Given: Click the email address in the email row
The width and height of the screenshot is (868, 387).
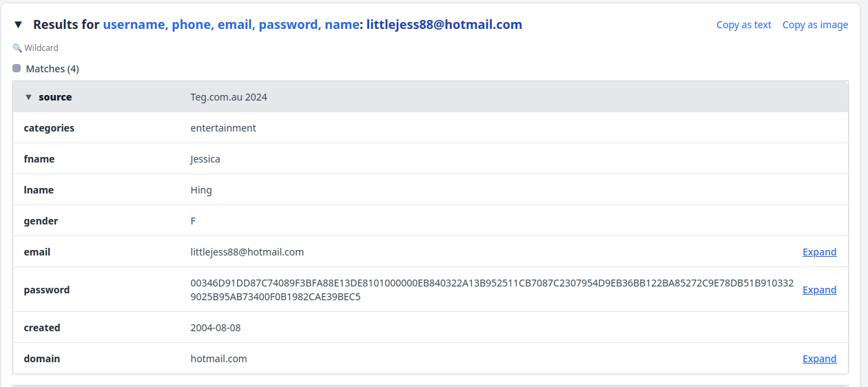Looking at the screenshot, I should [247, 252].
